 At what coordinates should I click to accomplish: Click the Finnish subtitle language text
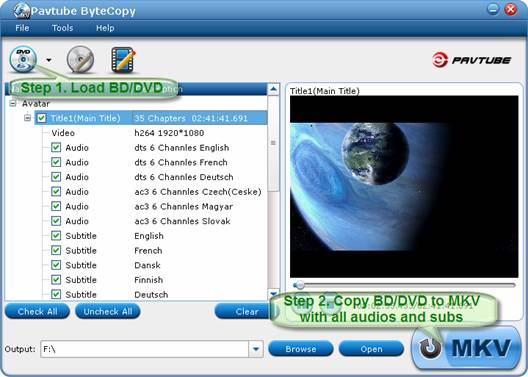[x=148, y=280]
